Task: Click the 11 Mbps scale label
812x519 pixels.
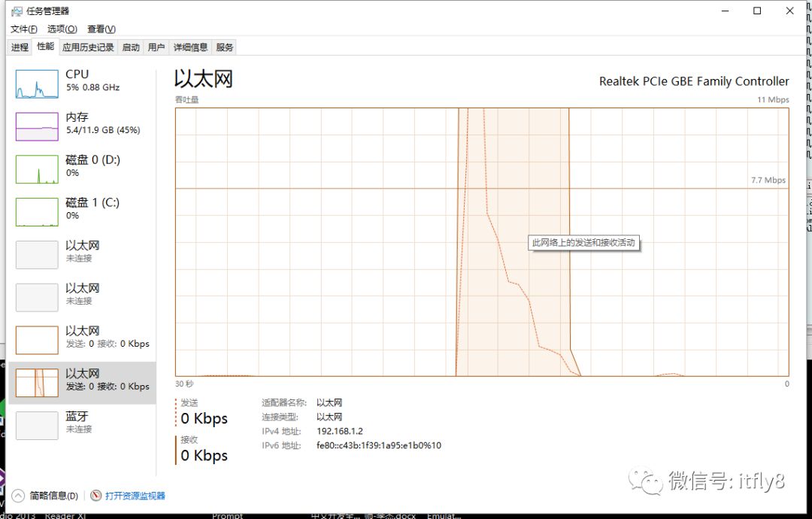Action: 773,99
